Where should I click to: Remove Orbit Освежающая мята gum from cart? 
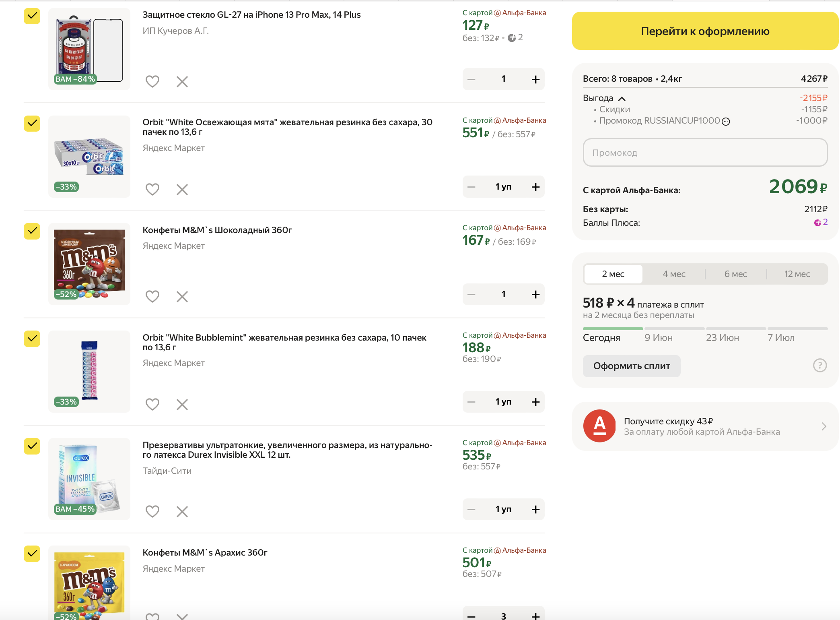tap(182, 189)
